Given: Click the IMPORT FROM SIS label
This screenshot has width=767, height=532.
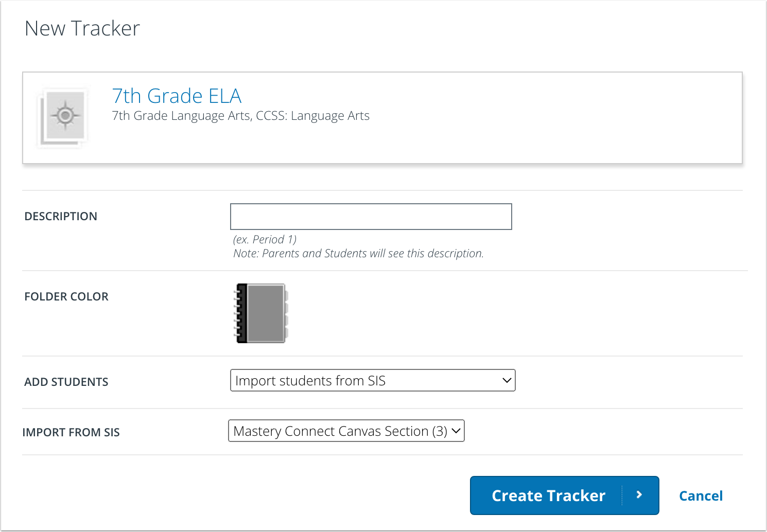Looking at the screenshot, I should pyautogui.click(x=71, y=433).
